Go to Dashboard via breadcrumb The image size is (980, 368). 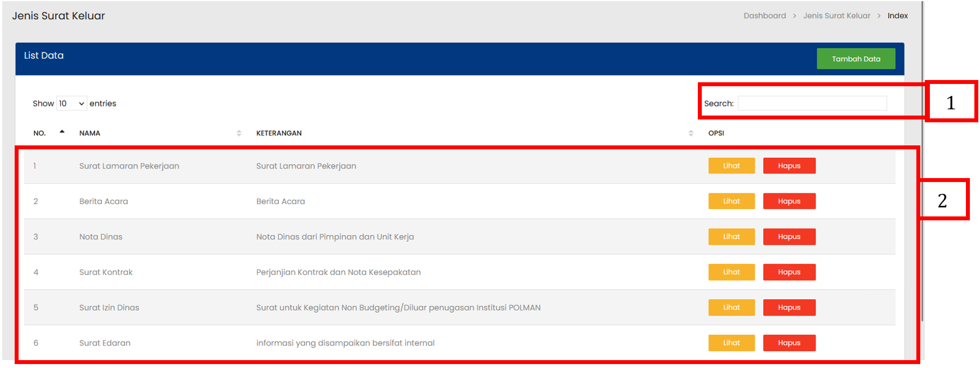[x=764, y=16]
